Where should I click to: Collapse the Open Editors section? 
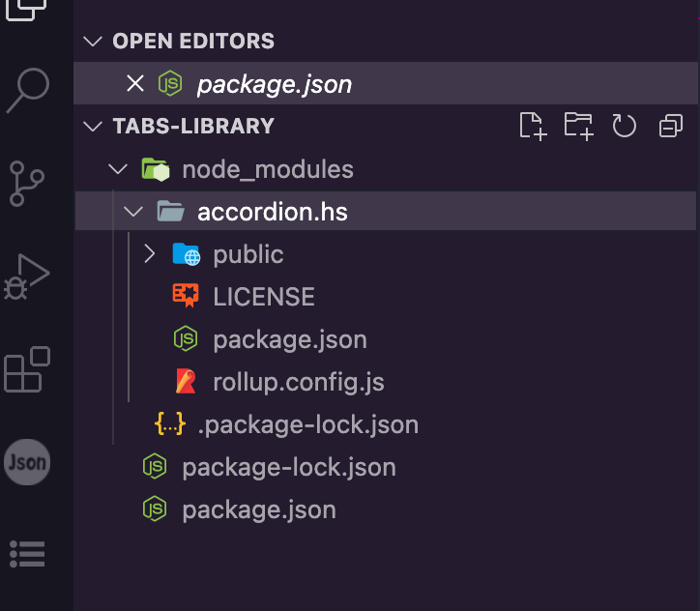pyautogui.click(x=93, y=42)
